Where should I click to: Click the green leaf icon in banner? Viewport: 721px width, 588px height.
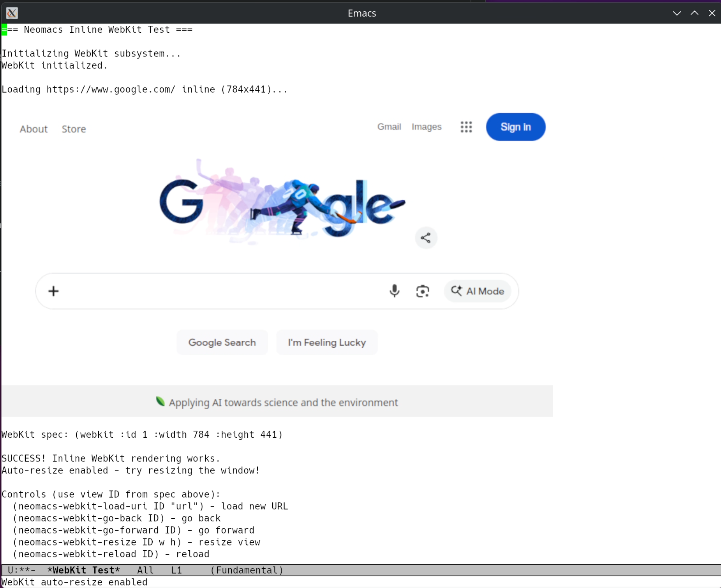click(160, 401)
